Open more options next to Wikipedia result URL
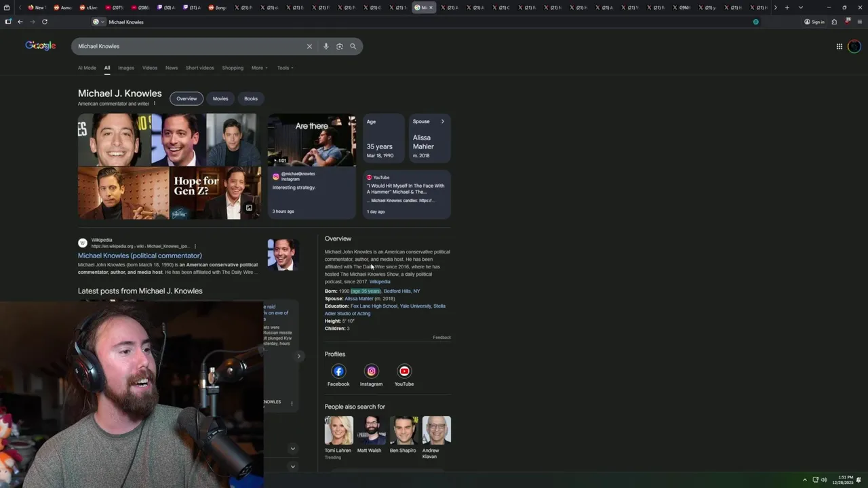The height and width of the screenshot is (488, 868). point(195,246)
